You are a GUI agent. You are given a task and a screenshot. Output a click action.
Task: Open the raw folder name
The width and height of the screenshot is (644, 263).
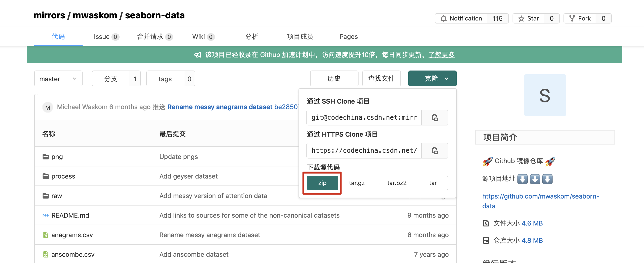click(57, 196)
